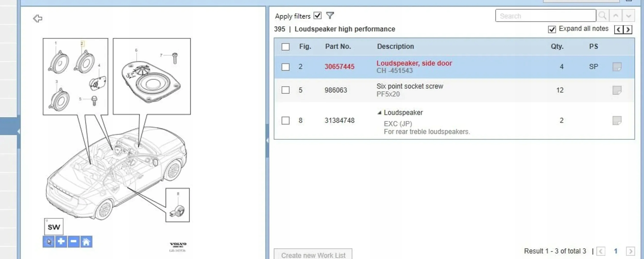
Task: Click the Qty. column header
Action: click(557, 47)
